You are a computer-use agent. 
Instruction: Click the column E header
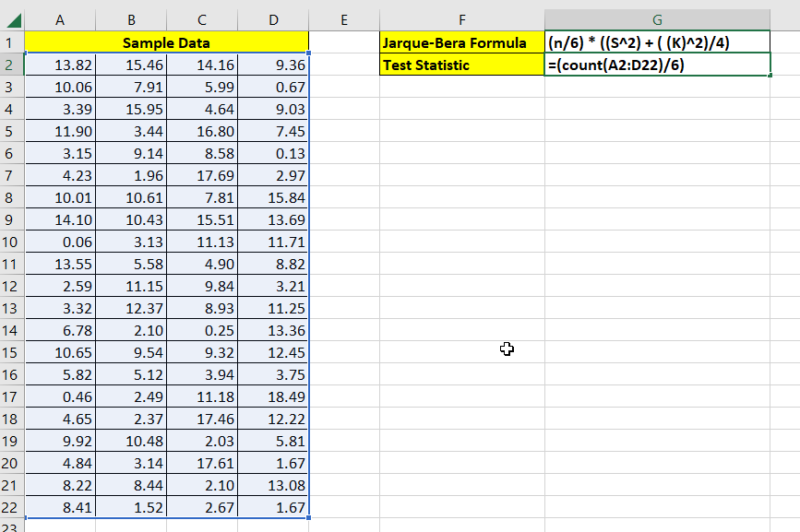344,19
